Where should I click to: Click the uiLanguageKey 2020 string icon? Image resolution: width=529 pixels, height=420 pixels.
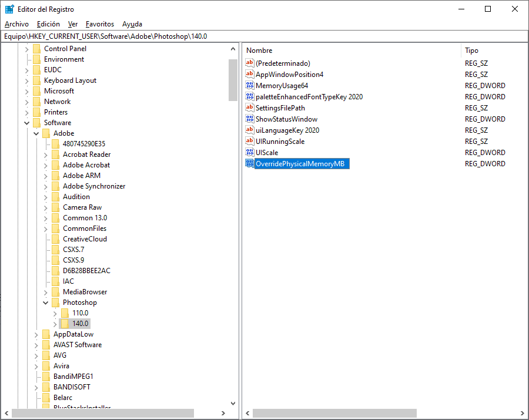click(250, 130)
